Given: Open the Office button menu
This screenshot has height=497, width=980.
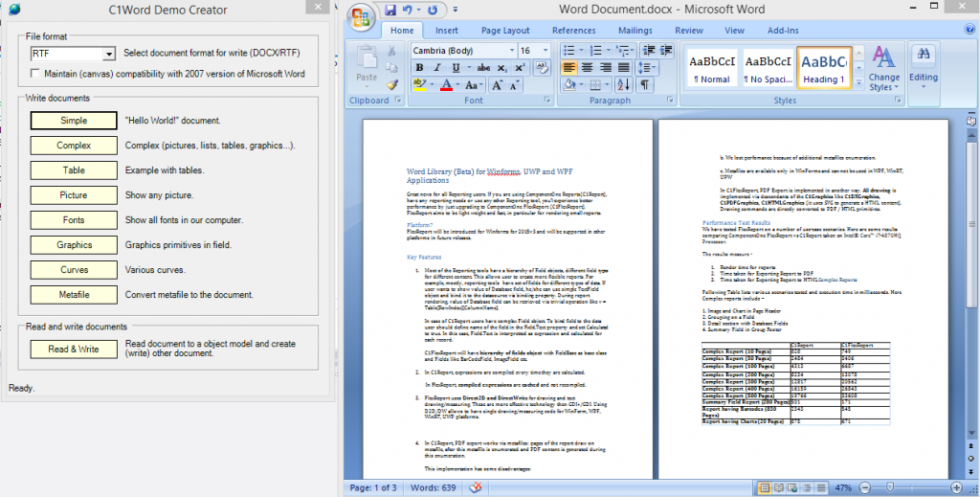Looking at the screenshot, I should point(361,17).
